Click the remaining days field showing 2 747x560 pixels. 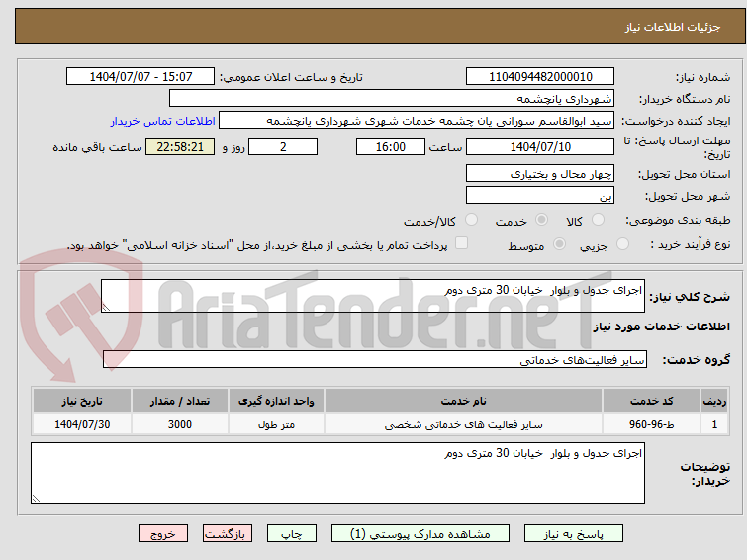point(283,146)
